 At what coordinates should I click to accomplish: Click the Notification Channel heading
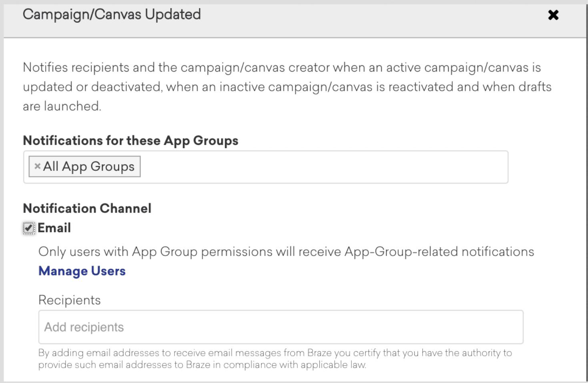[87, 208]
